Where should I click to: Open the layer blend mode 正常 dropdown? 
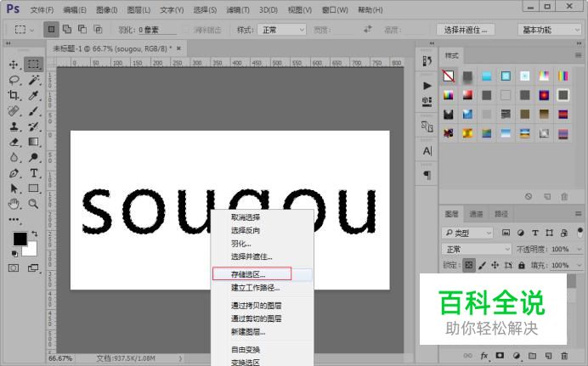click(476, 249)
